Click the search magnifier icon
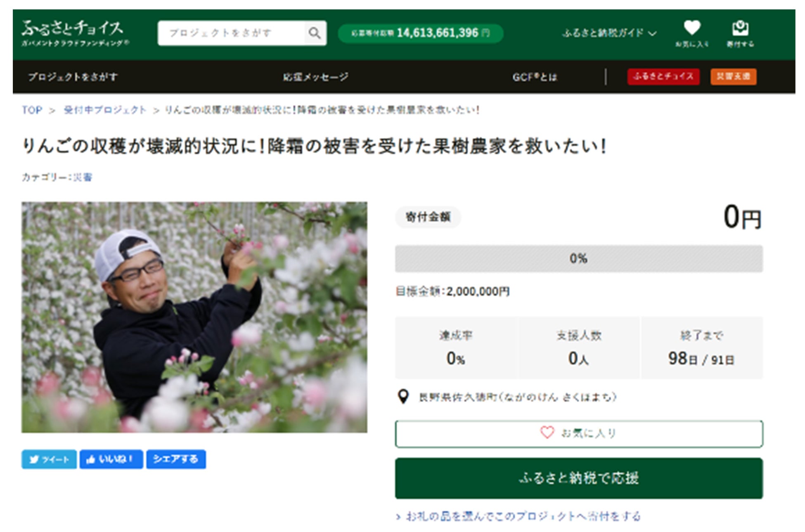805x532 pixels. tap(315, 33)
